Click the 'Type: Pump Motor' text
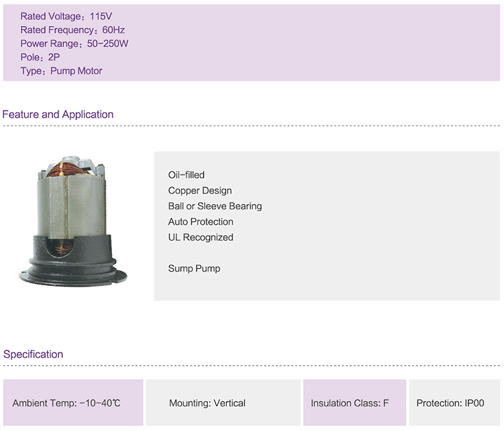Viewport: 504px width, 431px height. coord(61,71)
